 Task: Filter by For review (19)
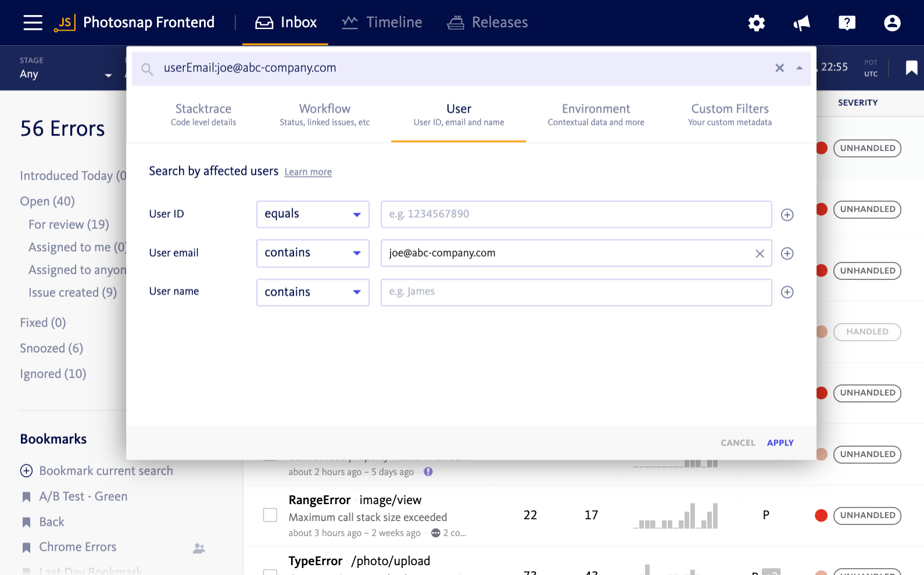(x=69, y=225)
